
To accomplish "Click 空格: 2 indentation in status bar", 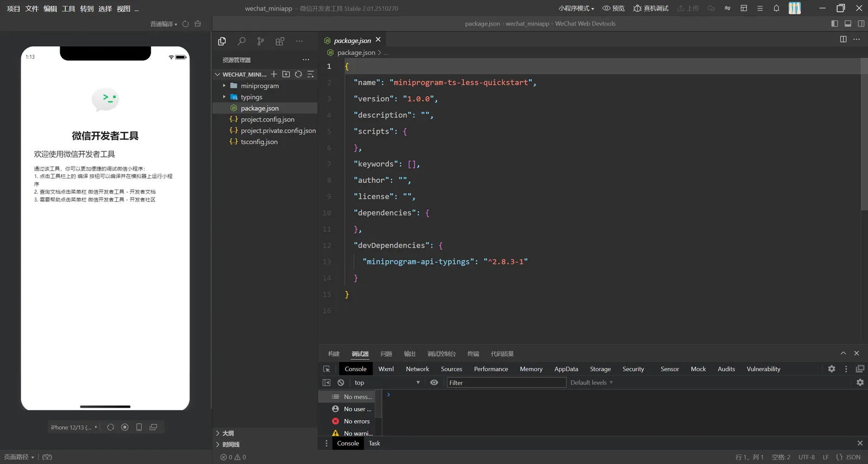I will click(x=781, y=457).
